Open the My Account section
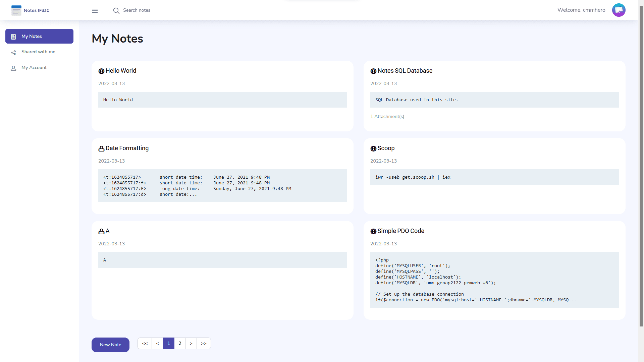This screenshot has height=362, width=644. (x=34, y=68)
